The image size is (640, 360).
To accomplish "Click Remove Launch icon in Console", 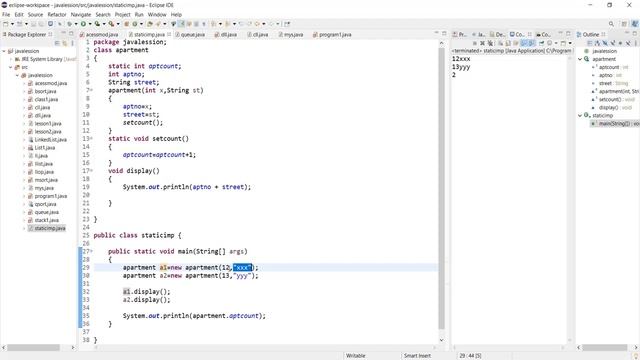I will click(x=482, y=43).
